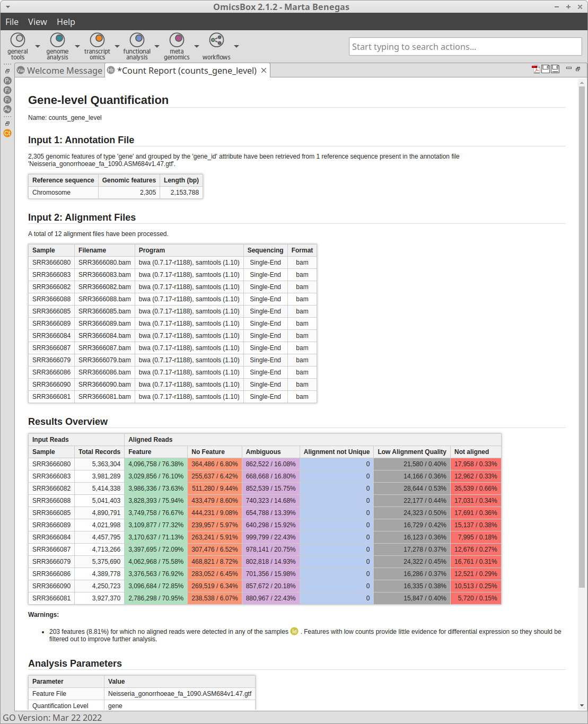Close the Count Report tab
This screenshot has height=724, width=588.
264,71
